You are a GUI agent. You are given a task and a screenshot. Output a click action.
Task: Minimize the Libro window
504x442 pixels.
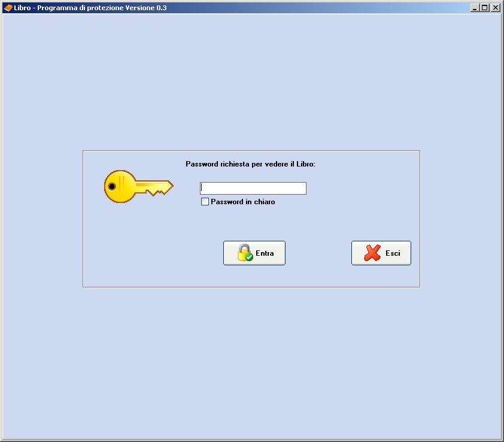pyautogui.click(x=475, y=8)
